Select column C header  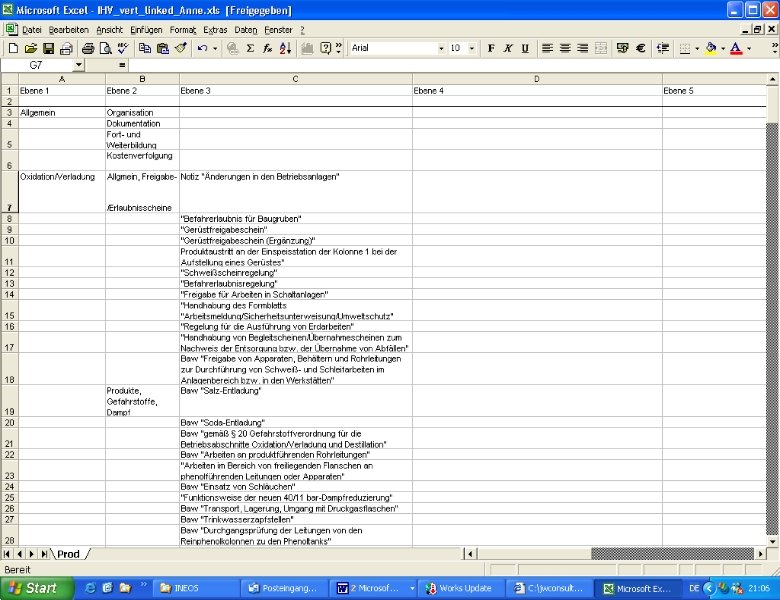295,79
